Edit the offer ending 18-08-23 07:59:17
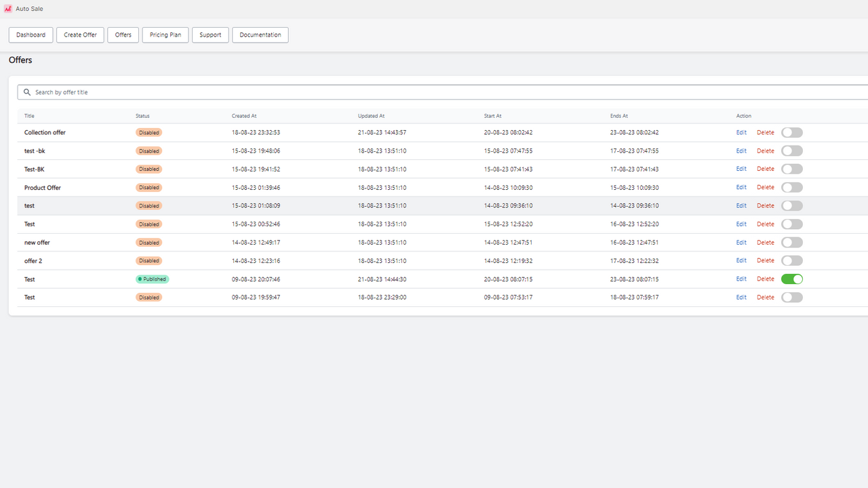Screen dimensions: 868x488 [x=741, y=297]
